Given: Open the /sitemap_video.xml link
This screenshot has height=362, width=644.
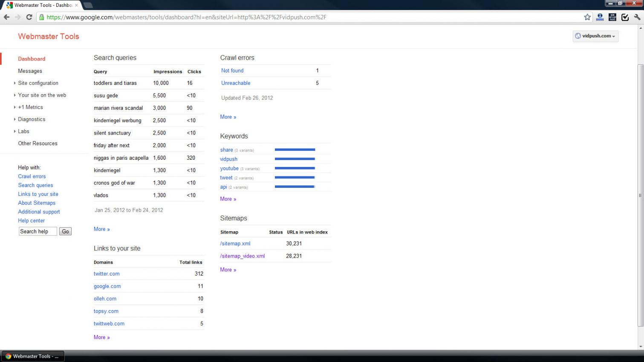Looking at the screenshot, I should [x=243, y=256].
